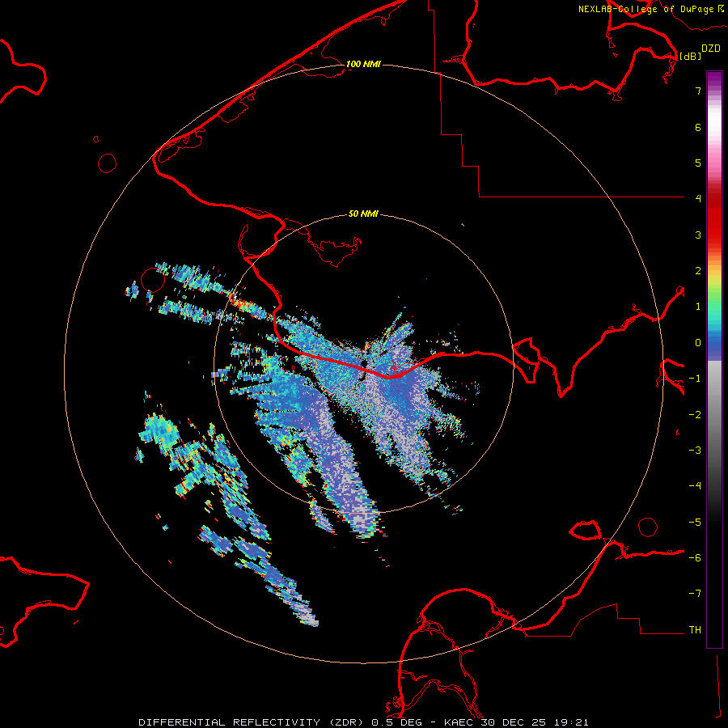Click the -4 value on color scale
This screenshot has width=728, height=728.
pos(695,486)
